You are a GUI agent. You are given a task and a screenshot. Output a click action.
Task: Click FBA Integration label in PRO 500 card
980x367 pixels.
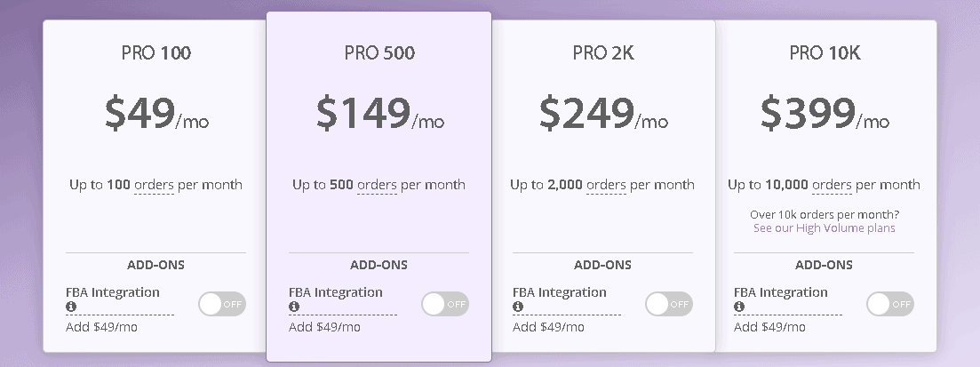[336, 292]
